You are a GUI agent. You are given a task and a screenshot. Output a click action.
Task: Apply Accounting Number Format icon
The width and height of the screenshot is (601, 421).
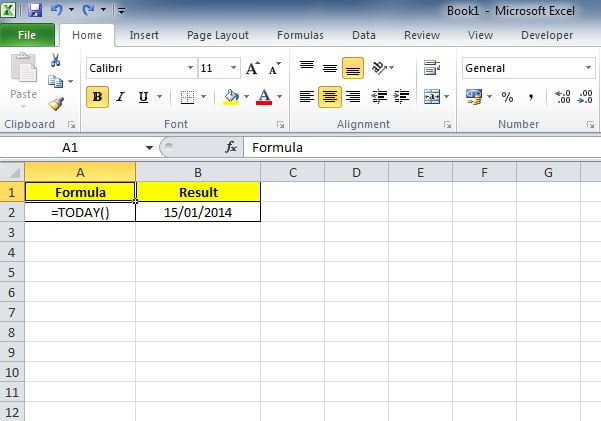pyautogui.click(x=474, y=97)
